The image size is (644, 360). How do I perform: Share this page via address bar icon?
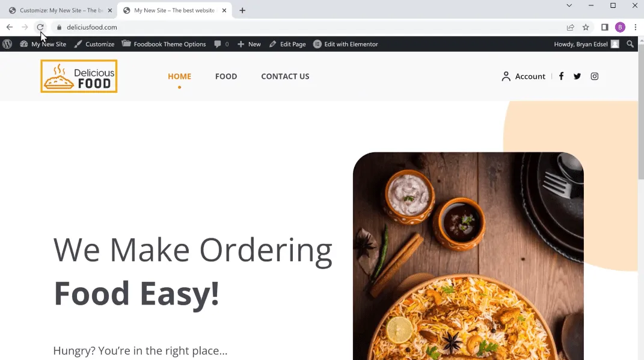pyautogui.click(x=570, y=27)
